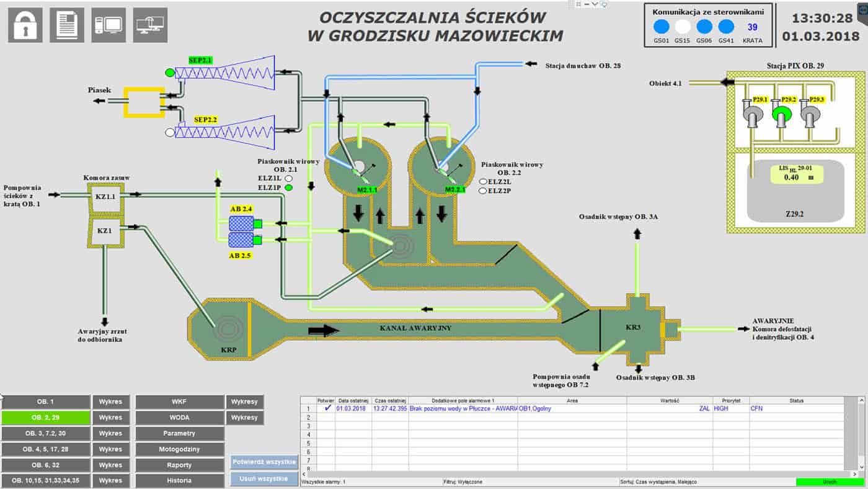This screenshot has width=868, height=489.
Task: Open Wykresy next to WODA
Action: pyautogui.click(x=244, y=418)
